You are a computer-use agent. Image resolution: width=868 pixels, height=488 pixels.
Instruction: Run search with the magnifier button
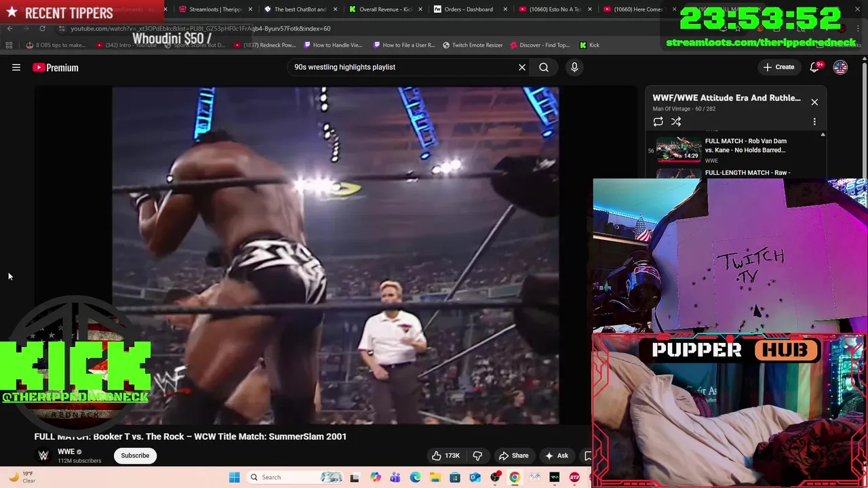[x=544, y=67]
